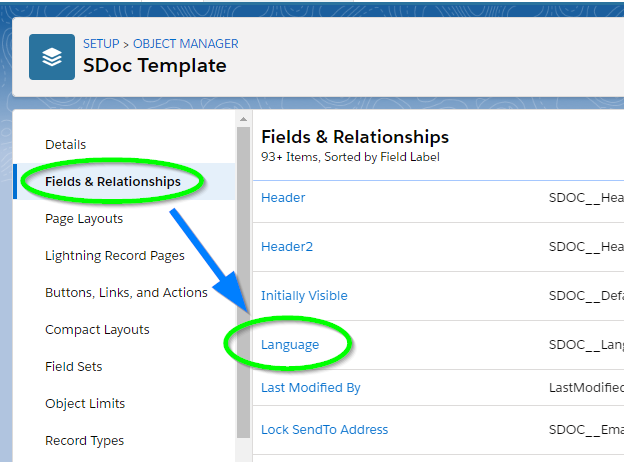Viewport: 624px width, 462px height.
Task: Open the Details sidebar section
Action: 65,144
